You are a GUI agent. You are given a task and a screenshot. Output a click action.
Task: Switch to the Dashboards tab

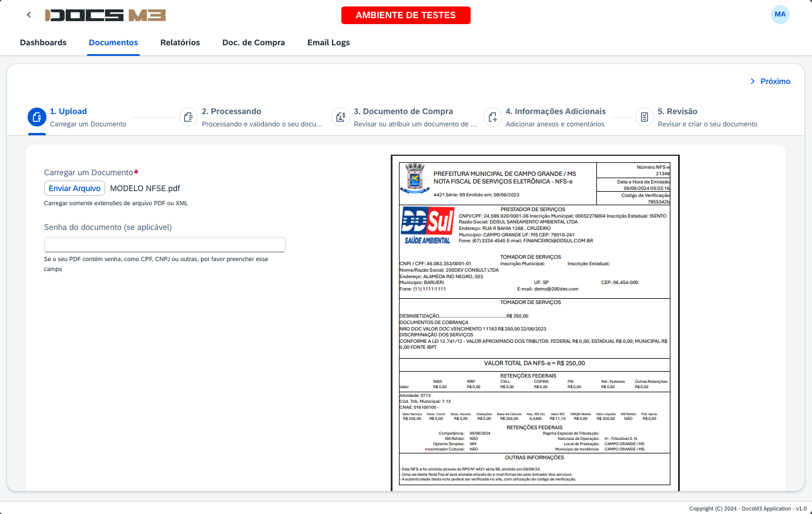click(x=43, y=42)
